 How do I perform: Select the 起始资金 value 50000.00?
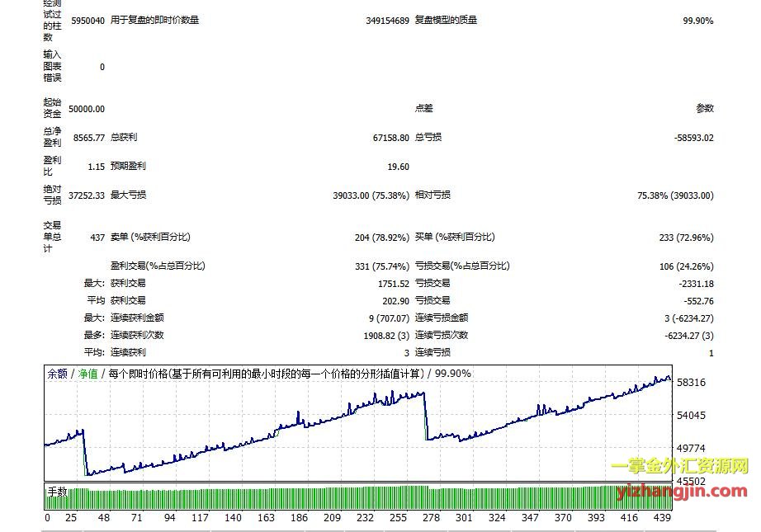pos(87,109)
